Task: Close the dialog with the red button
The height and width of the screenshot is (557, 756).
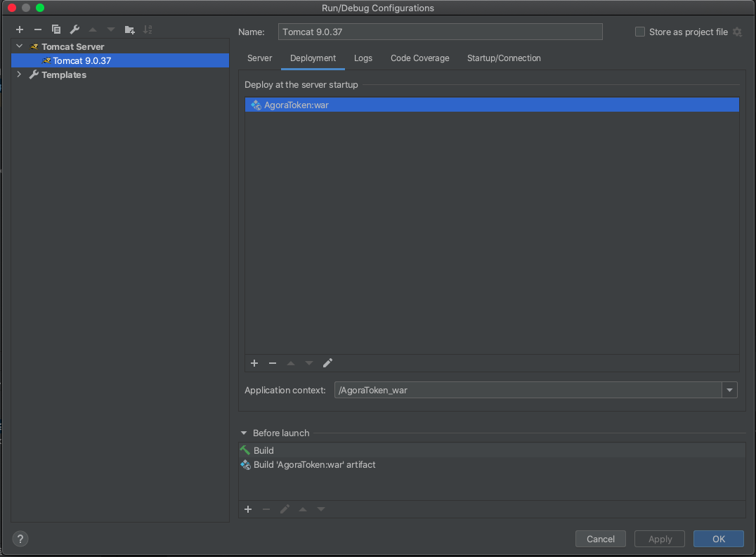Action: pyautogui.click(x=12, y=8)
